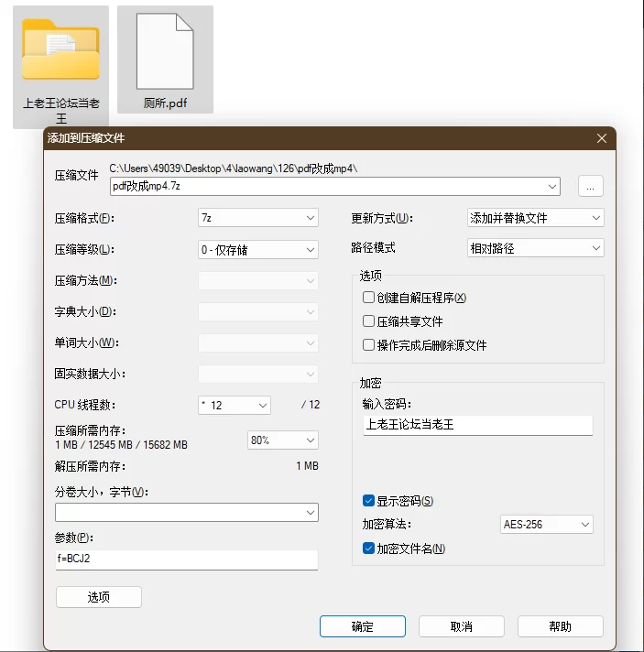Image resolution: width=644 pixels, height=652 pixels.
Task: Click the disabled 单词大小 dropdown
Action: coord(258,343)
